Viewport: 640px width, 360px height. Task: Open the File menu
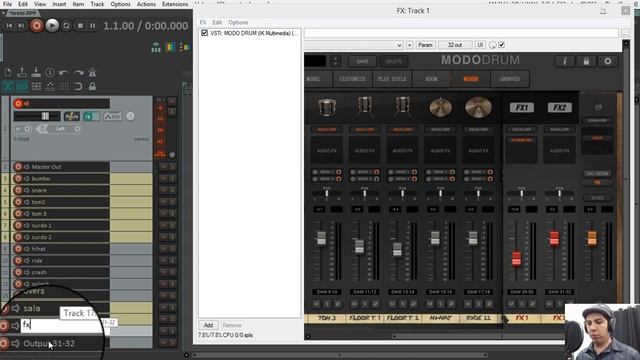7,4
